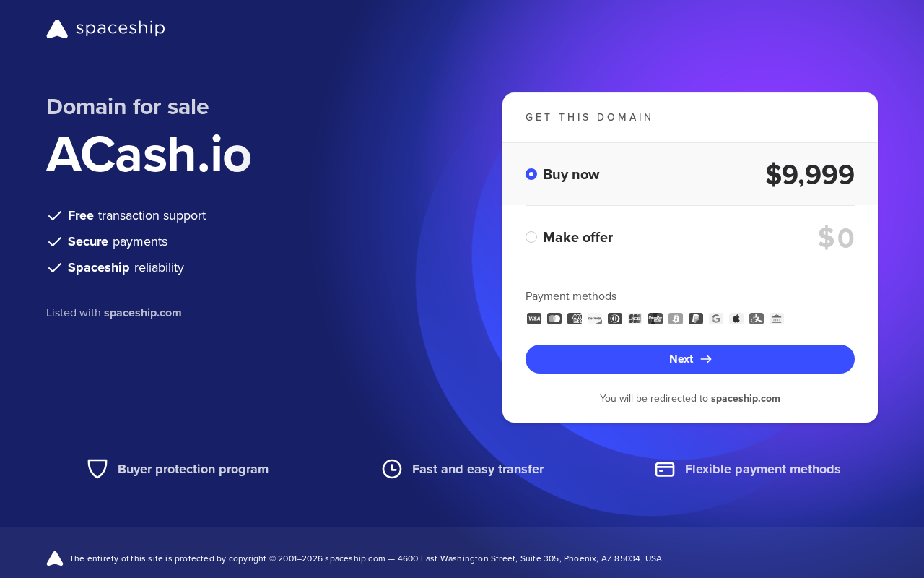The image size is (924, 578).
Task: Click the Flexible payment methods card icon
Action: (665, 470)
